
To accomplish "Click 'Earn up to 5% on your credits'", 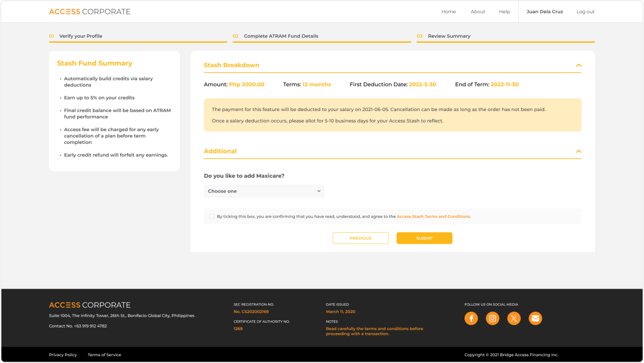I will (99, 98).
